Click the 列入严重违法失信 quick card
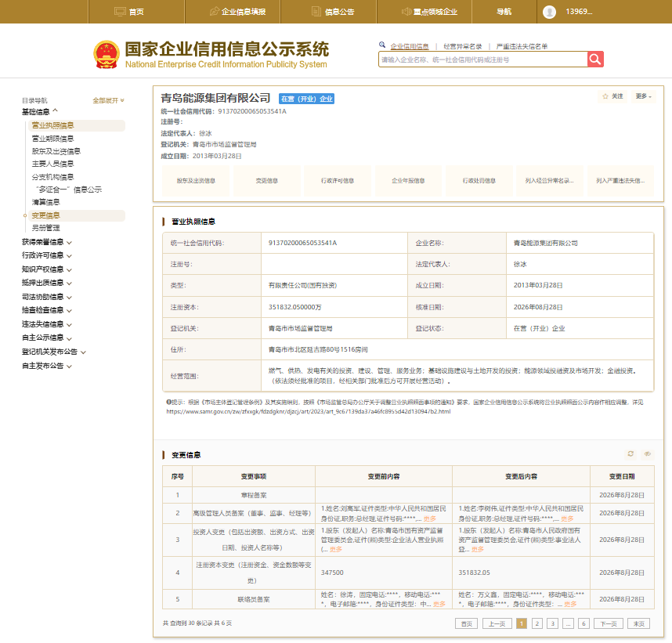Image resolution: width=672 pixels, height=643 pixels. pos(620,181)
